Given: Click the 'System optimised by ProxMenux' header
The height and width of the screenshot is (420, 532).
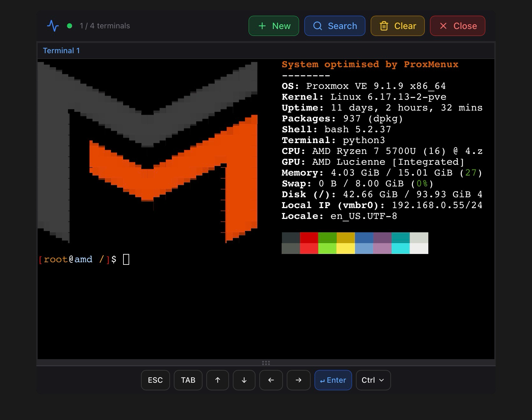Looking at the screenshot, I should click(x=370, y=65).
